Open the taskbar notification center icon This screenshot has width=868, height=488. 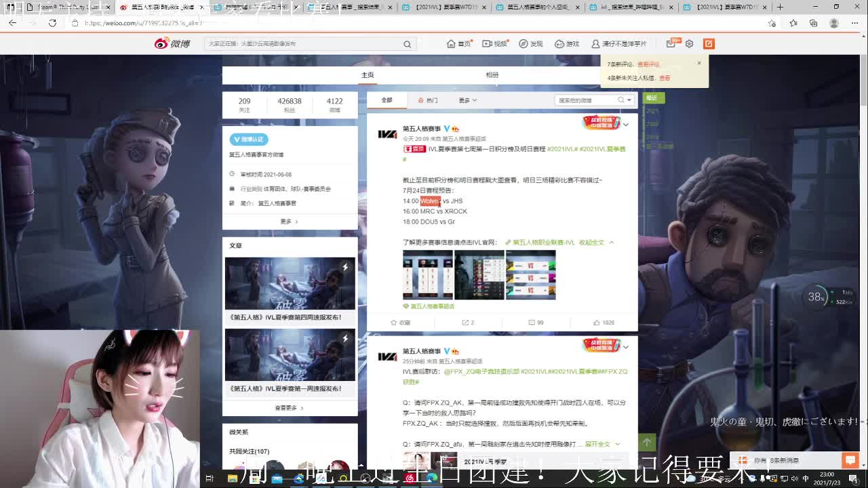click(852, 479)
